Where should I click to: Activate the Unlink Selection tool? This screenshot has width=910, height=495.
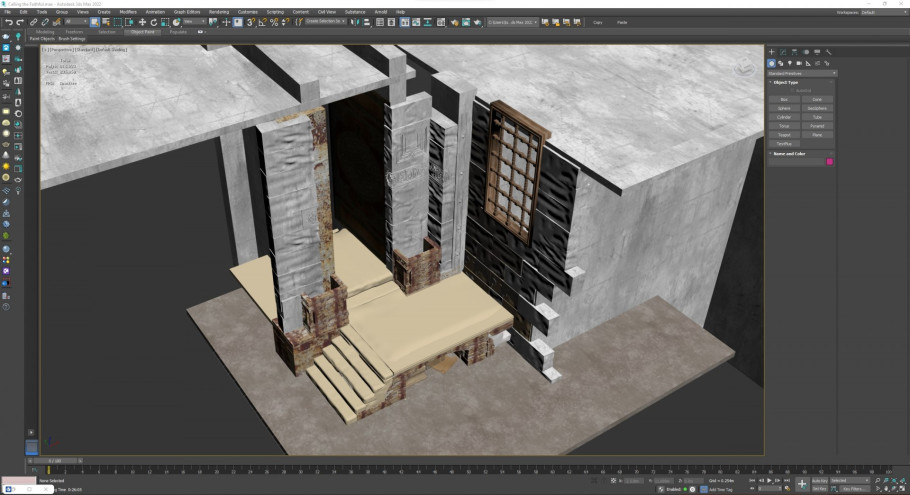click(45, 22)
